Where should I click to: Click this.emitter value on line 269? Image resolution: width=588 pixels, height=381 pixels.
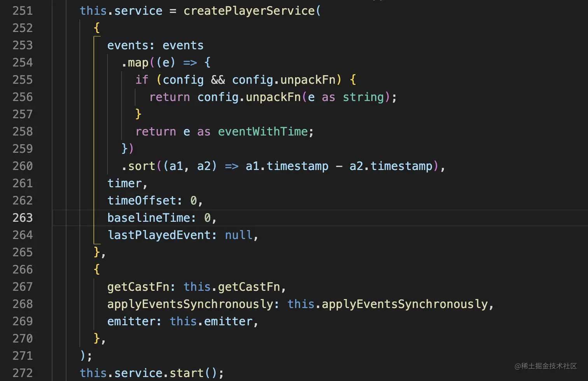point(211,321)
